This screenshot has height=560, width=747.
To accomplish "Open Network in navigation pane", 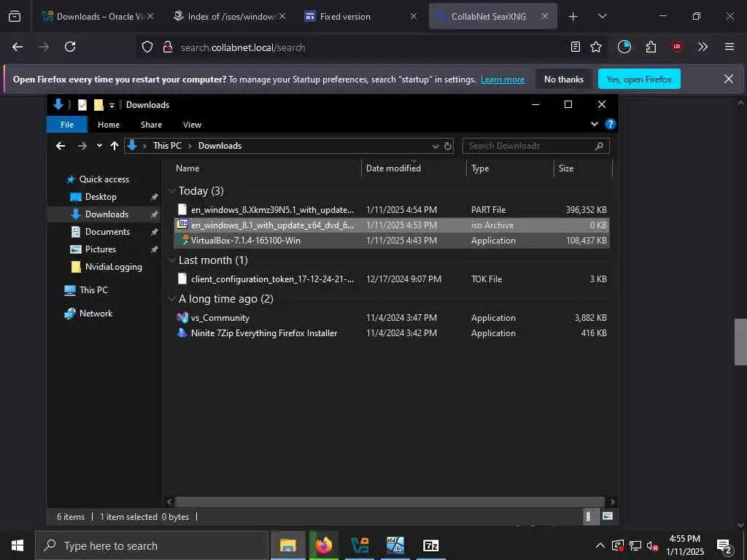I will pyautogui.click(x=96, y=314).
